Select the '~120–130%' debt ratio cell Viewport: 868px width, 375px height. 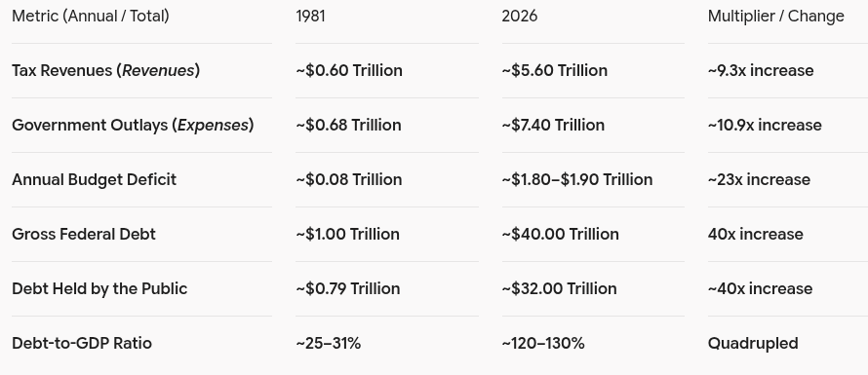[x=543, y=344]
